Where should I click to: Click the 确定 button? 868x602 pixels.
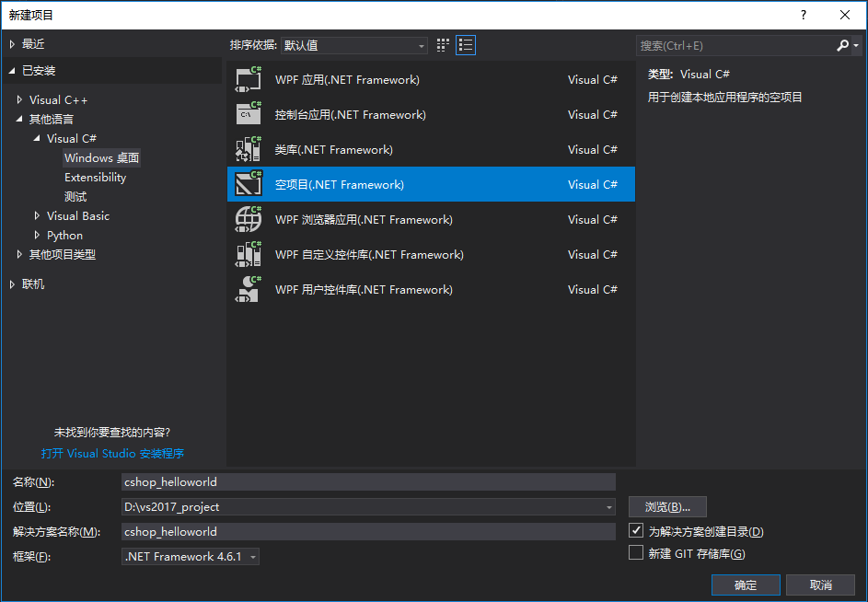point(746,585)
